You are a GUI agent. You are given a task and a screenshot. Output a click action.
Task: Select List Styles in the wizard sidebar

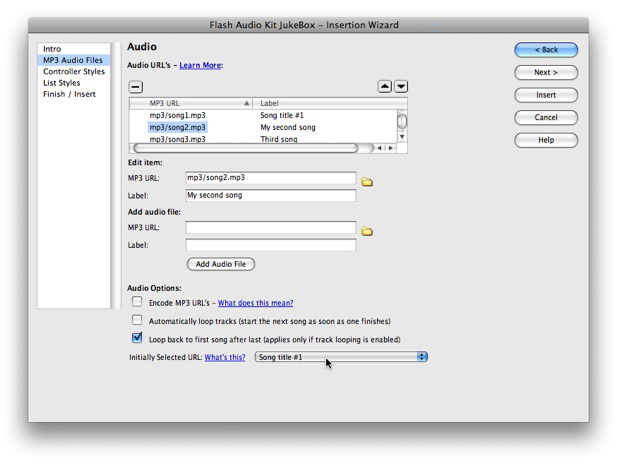click(x=61, y=83)
